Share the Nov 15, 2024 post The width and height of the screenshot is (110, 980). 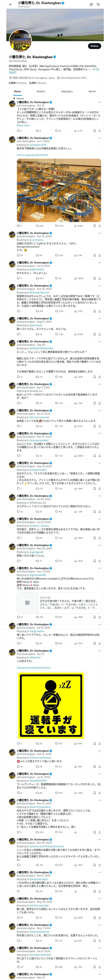tap(99, 255)
